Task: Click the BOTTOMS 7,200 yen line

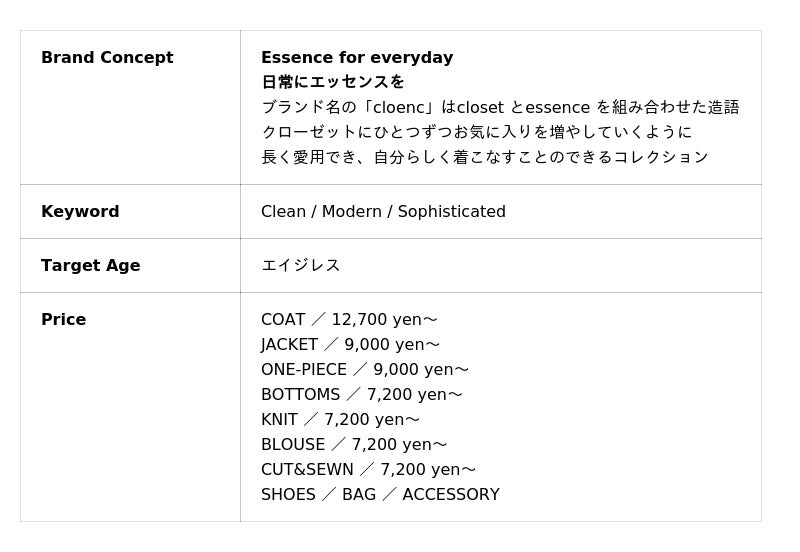Action: pyautogui.click(x=362, y=395)
